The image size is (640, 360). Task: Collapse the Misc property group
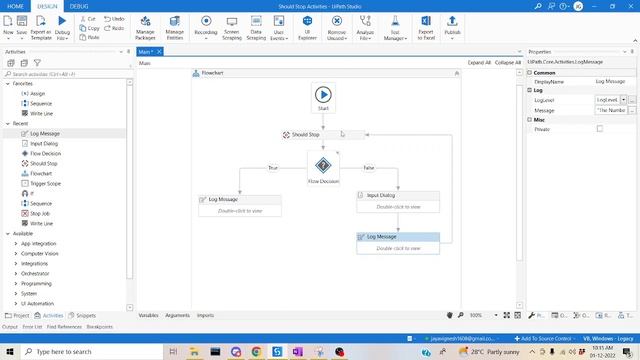pyautogui.click(x=529, y=120)
